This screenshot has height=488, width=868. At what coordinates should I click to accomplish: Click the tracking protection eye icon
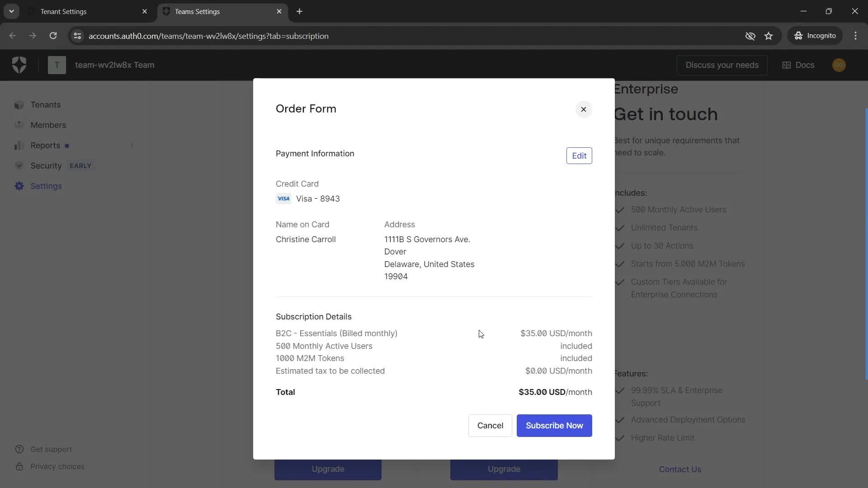750,36
